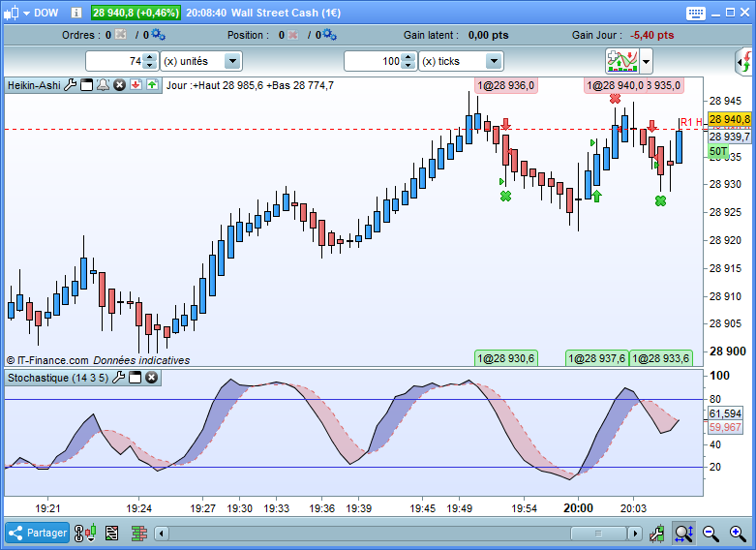Viewport: 756px width, 550px height.
Task: Click the green price box 28 940,8 (+0,46%)
Action: point(136,13)
